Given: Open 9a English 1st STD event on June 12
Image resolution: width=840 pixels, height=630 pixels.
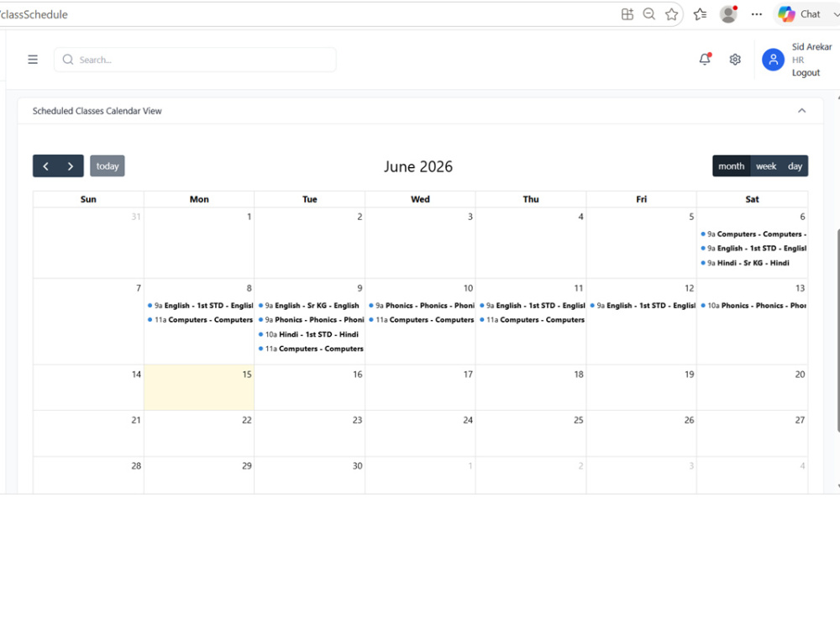Looking at the screenshot, I should 643,306.
